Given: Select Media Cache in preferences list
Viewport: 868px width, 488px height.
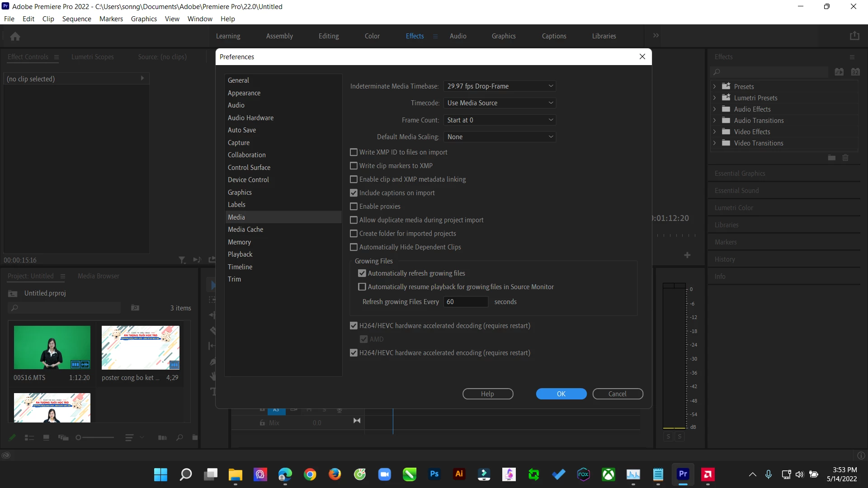Looking at the screenshot, I should click(245, 230).
